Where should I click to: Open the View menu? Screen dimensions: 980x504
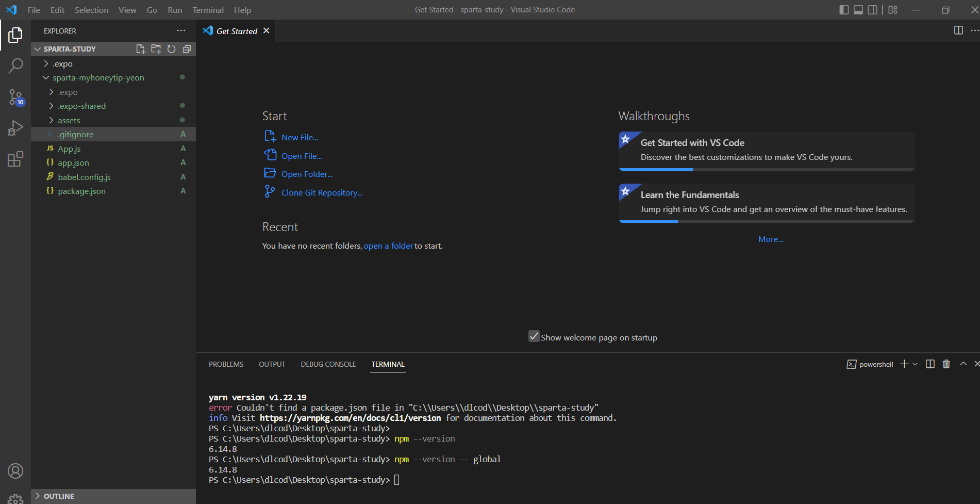click(x=127, y=10)
